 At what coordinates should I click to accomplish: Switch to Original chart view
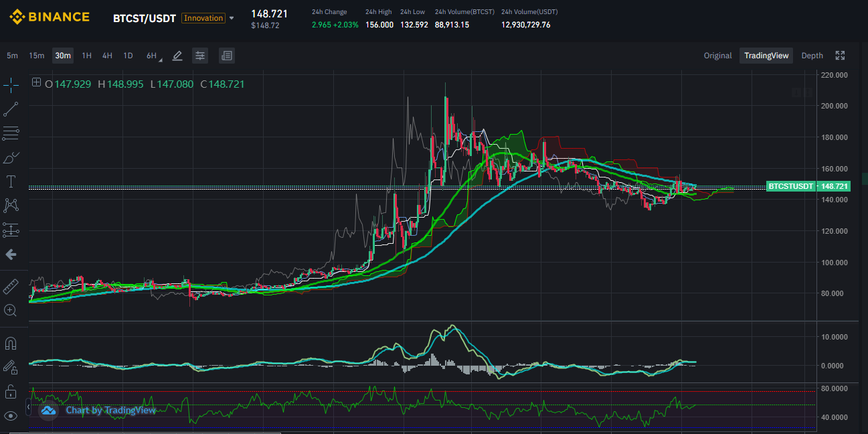717,56
